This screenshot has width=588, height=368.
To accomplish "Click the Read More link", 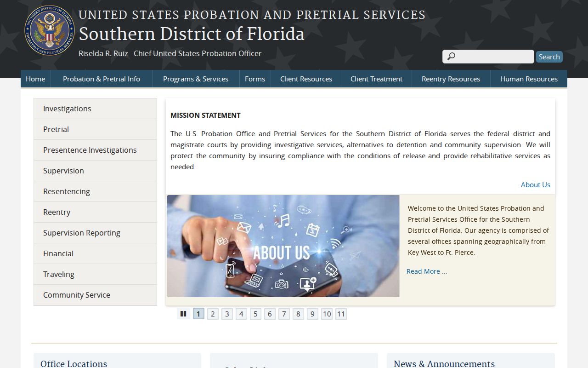I will [x=427, y=271].
